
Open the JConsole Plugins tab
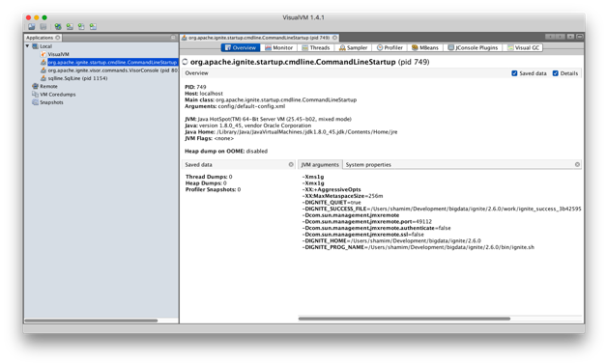coord(473,47)
